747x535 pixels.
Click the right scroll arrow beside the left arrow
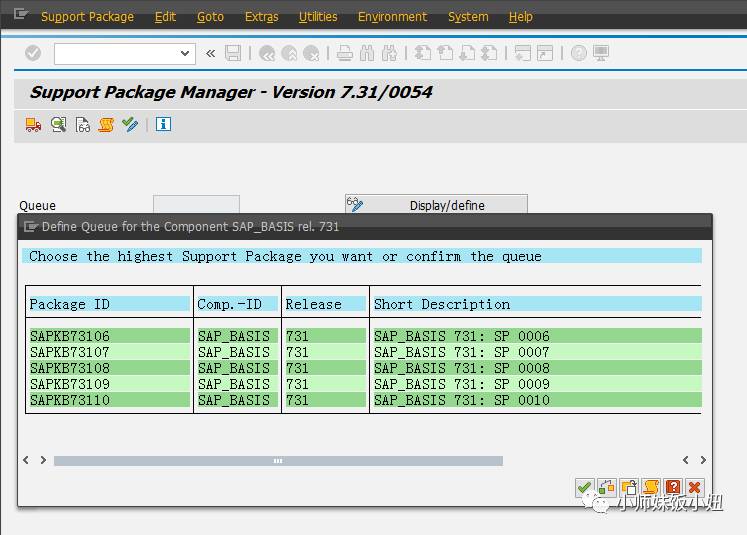tap(43, 460)
